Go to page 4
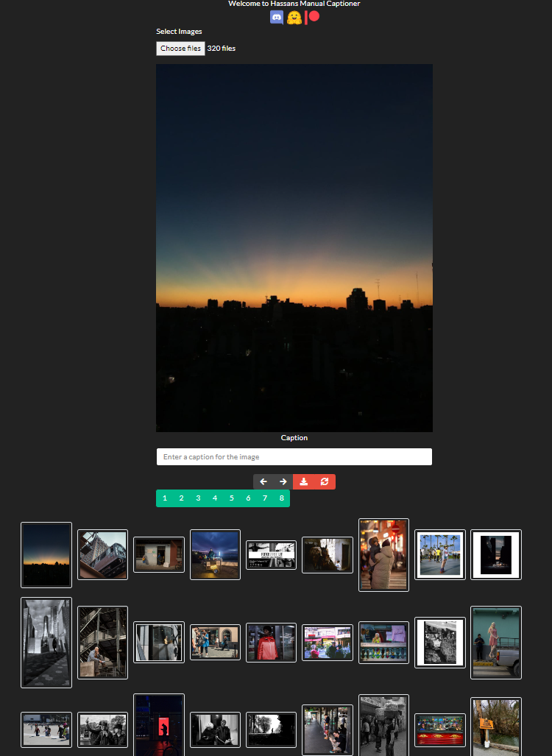The width and height of the screenshot is (552, 756). tap(215, 498)
